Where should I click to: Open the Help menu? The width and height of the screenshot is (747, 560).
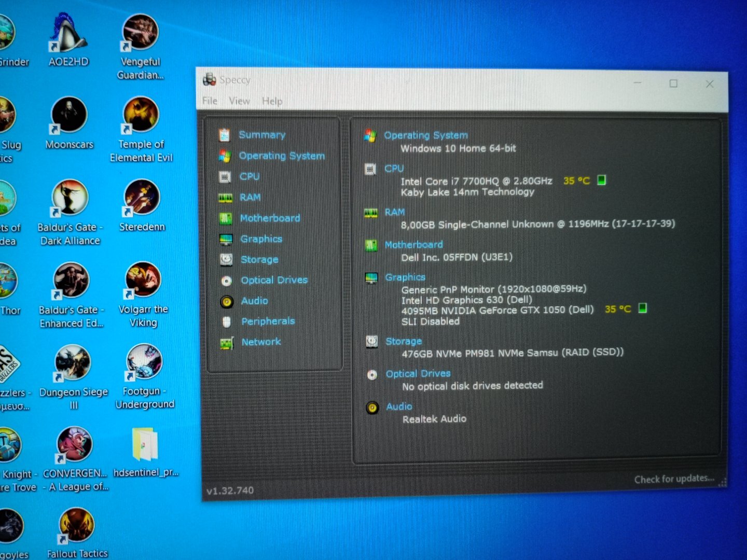point(272,101)
